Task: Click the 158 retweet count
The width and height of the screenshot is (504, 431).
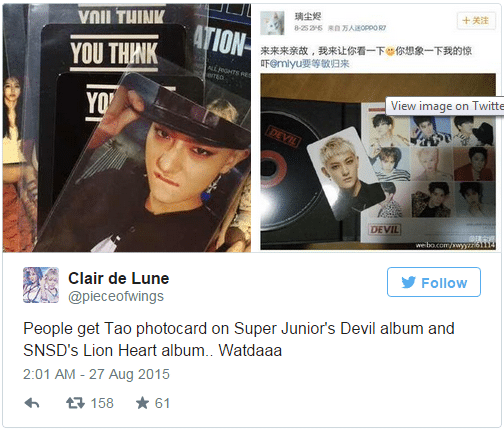Action: 102,403
